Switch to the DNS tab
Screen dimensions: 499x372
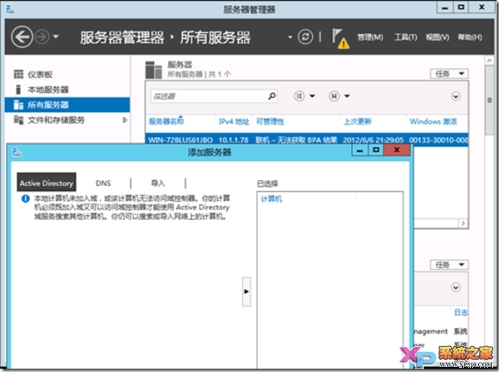click(103, 183)
